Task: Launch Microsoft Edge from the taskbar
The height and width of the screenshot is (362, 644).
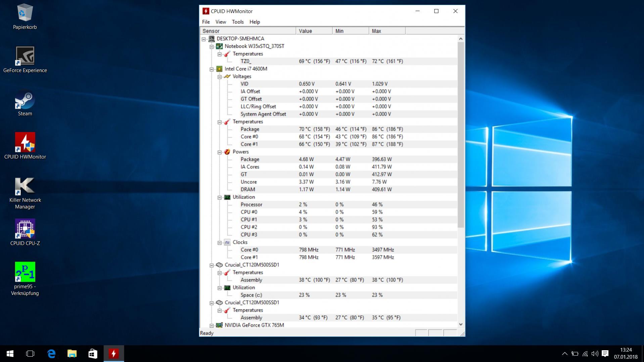Action: point(51,354)
